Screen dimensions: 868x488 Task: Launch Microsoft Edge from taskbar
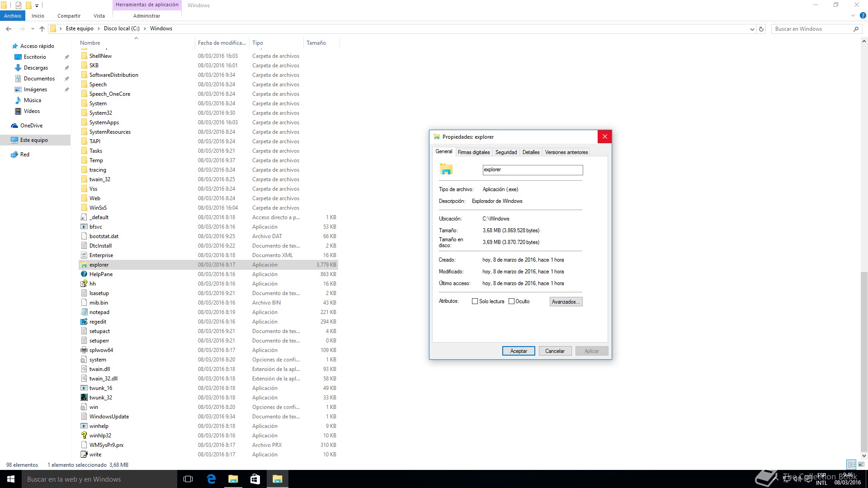[211, 479]
